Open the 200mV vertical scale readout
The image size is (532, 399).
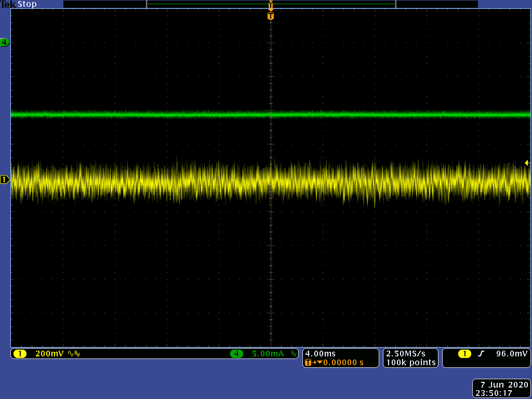tap(50, 354)
